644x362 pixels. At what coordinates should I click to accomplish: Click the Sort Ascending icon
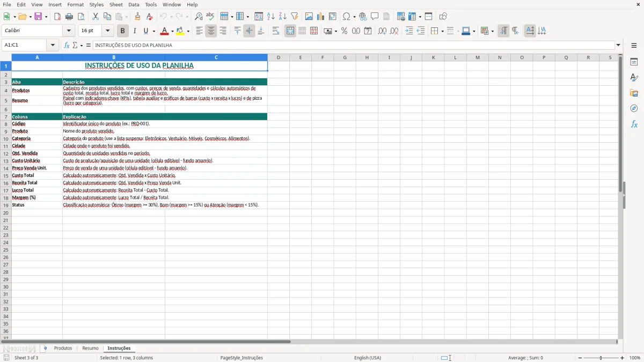coord(271,17)
